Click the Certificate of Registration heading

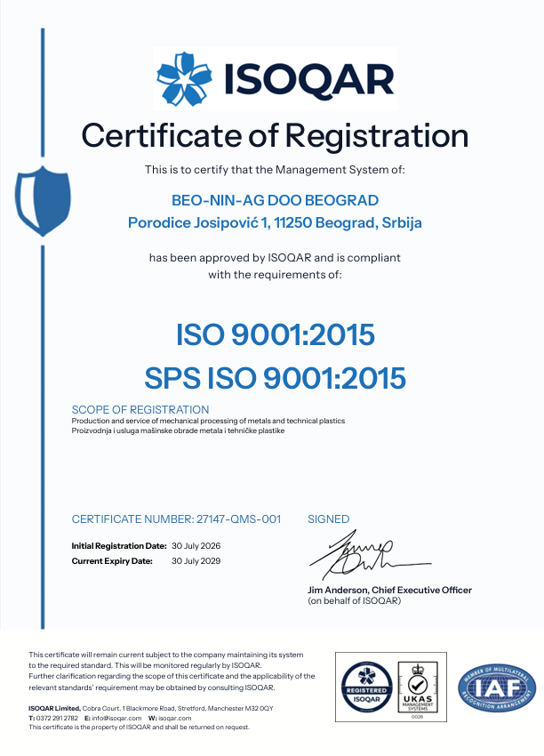pyautogui.click(x=276, y=136)
